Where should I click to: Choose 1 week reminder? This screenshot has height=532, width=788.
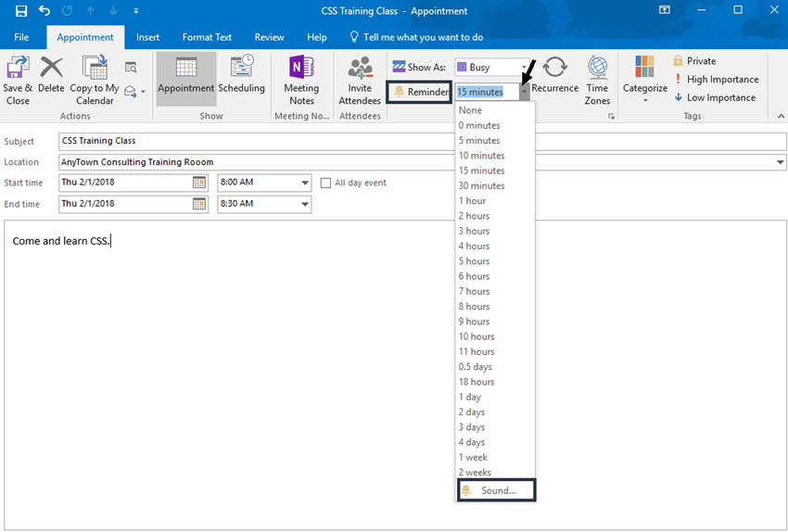click(x=495, y=457)
